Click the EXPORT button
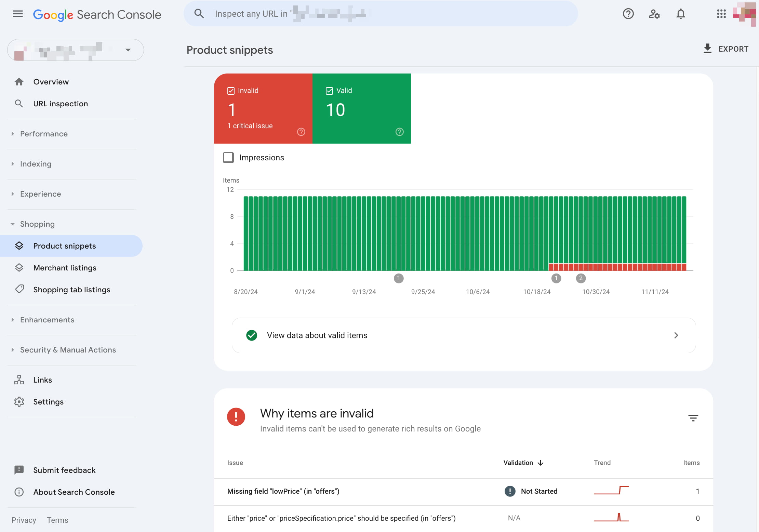Viewport: 759px width, 532px height. point(725,49)
